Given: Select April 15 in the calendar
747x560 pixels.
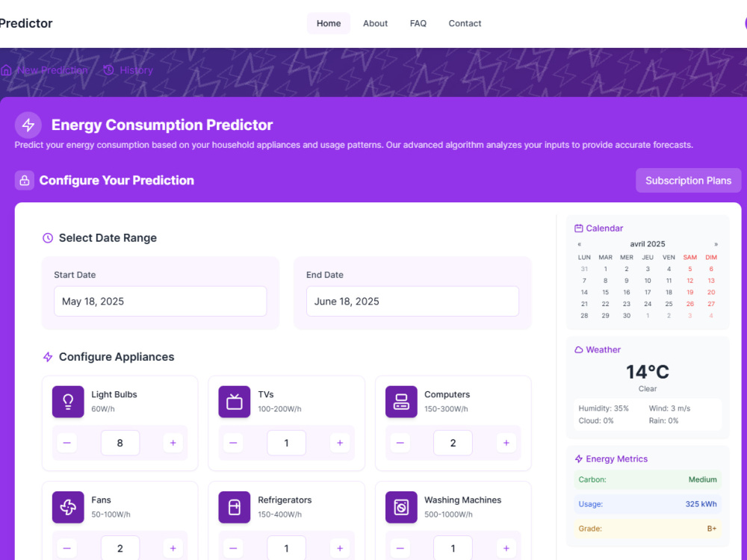Looking at the screenshot, I should coord(606,293).
